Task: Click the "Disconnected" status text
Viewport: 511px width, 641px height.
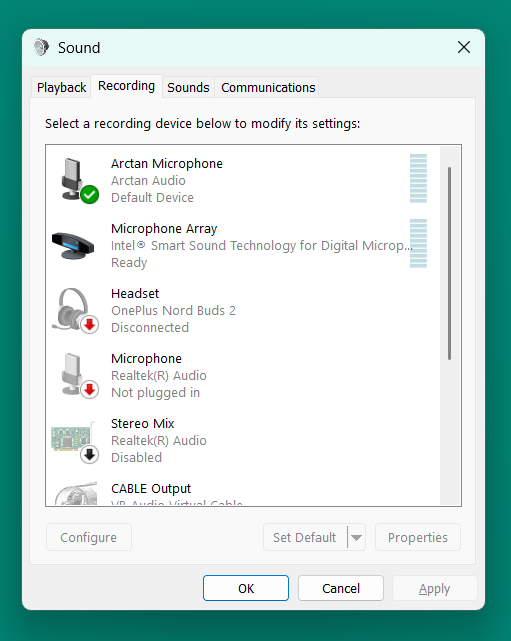Action: coord(150,327)
